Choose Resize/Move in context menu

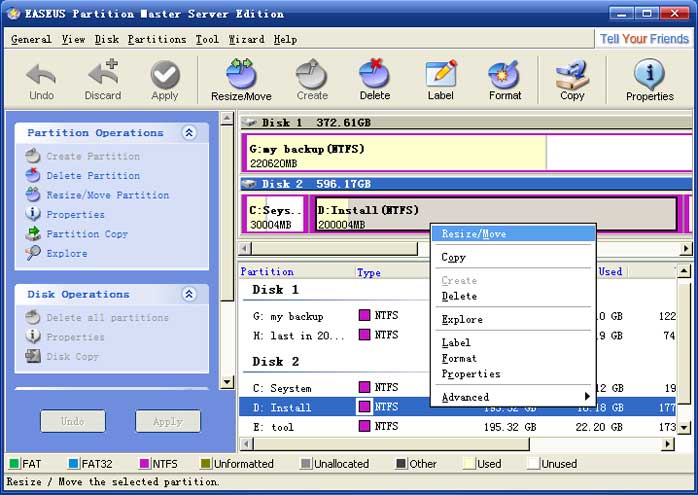(x=514, y=234)
